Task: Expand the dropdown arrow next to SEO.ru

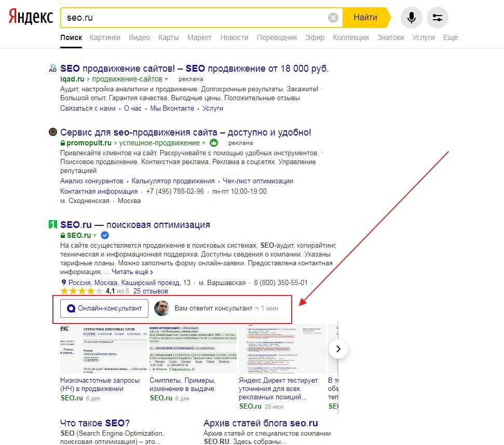Action: 95,236
